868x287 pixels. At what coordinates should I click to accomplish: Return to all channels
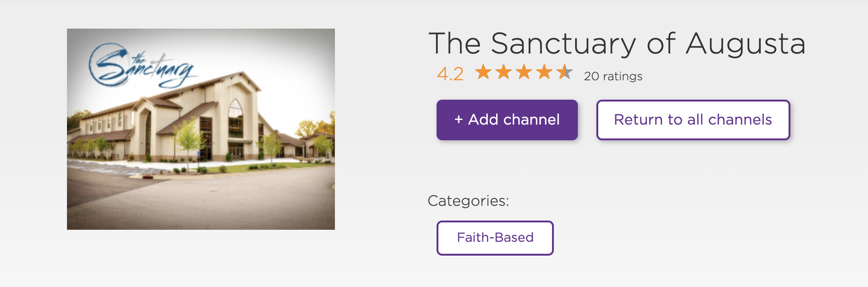(x=693, y=120)
